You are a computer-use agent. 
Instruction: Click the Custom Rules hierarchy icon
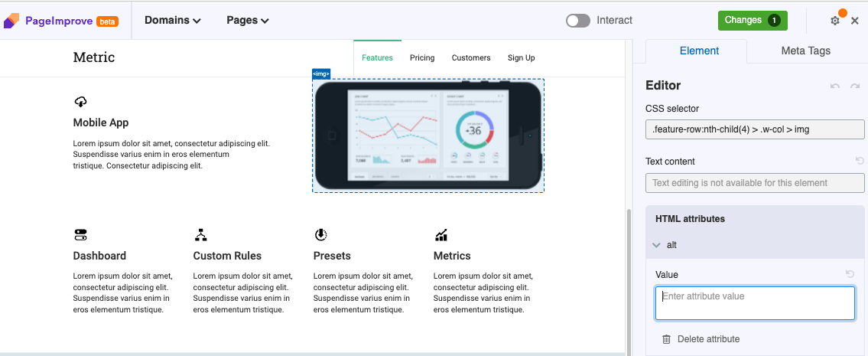pyautogui.click(x=200, y=235)
